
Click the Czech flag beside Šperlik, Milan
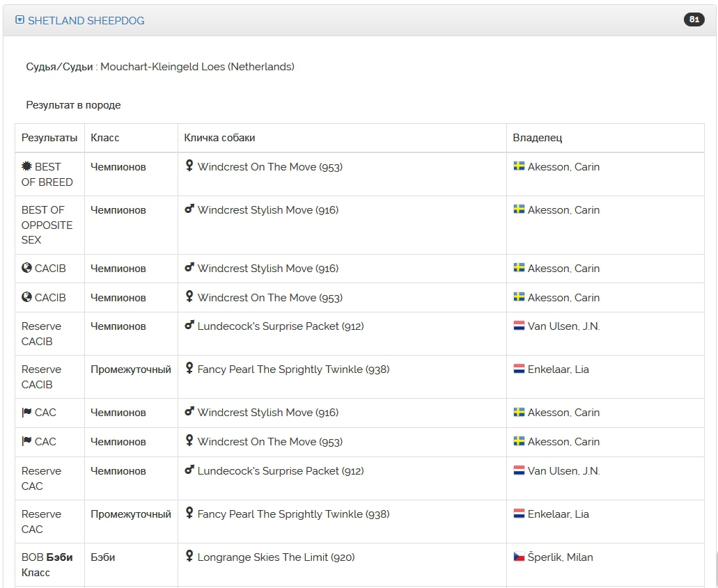[x=519, y=557]
